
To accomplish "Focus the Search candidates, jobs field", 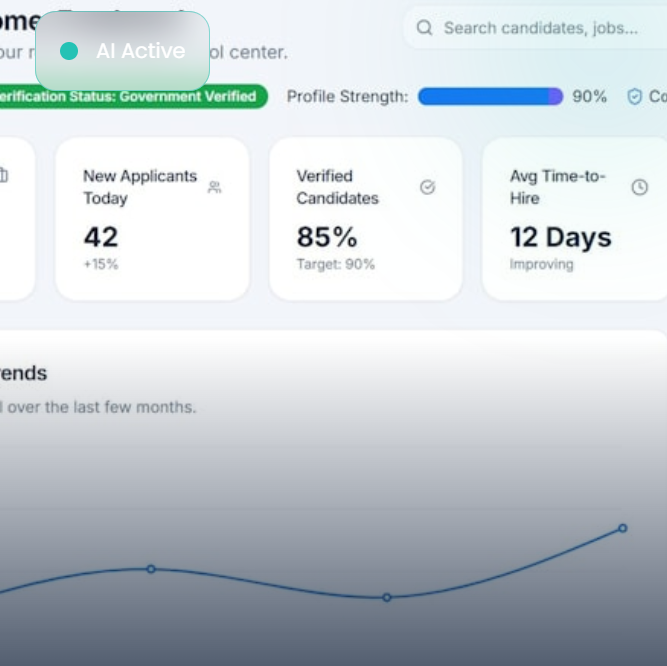I will pos(536,28).
